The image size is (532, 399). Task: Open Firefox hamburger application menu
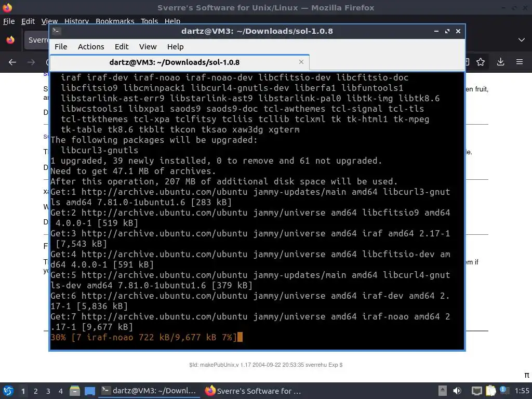click(520, 62)
